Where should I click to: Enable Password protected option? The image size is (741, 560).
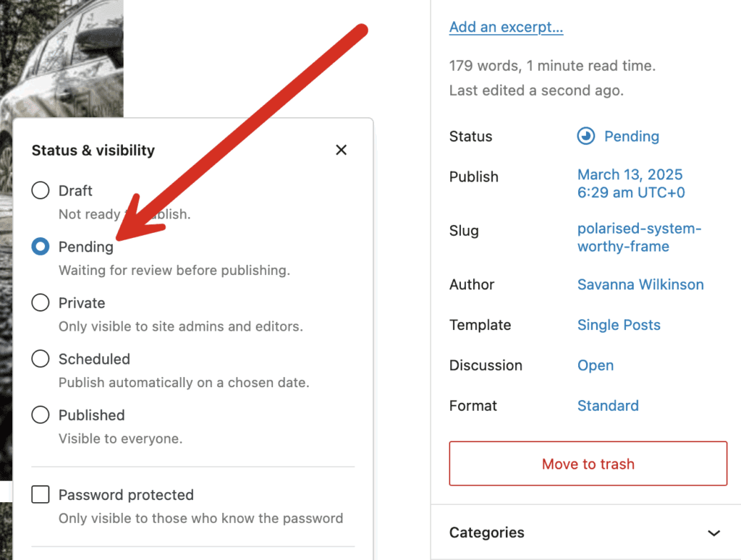tap(41, 494)
